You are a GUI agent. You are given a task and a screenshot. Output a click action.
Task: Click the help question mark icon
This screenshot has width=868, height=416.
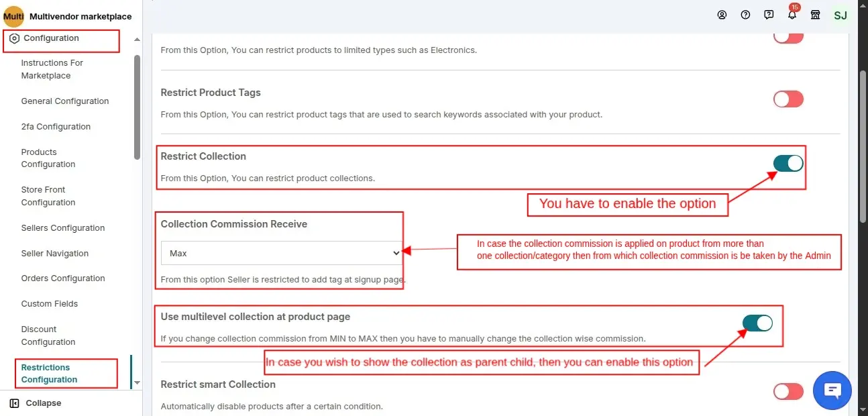click(x=745, y=15)
